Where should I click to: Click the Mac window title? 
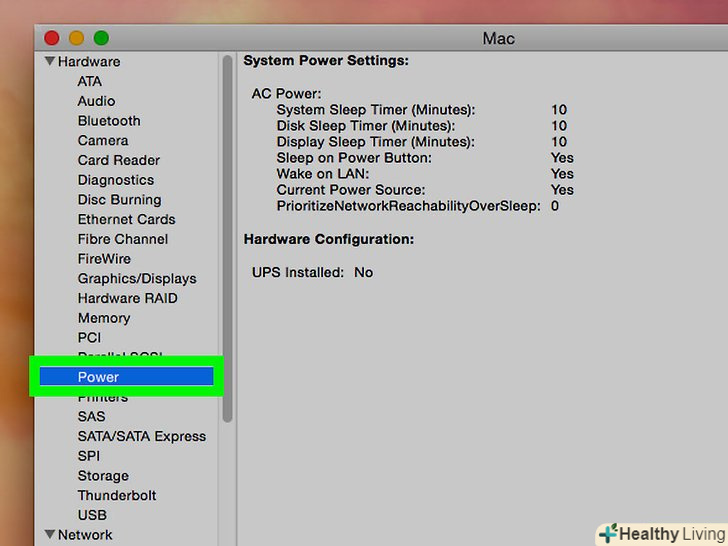coord(499,38)
